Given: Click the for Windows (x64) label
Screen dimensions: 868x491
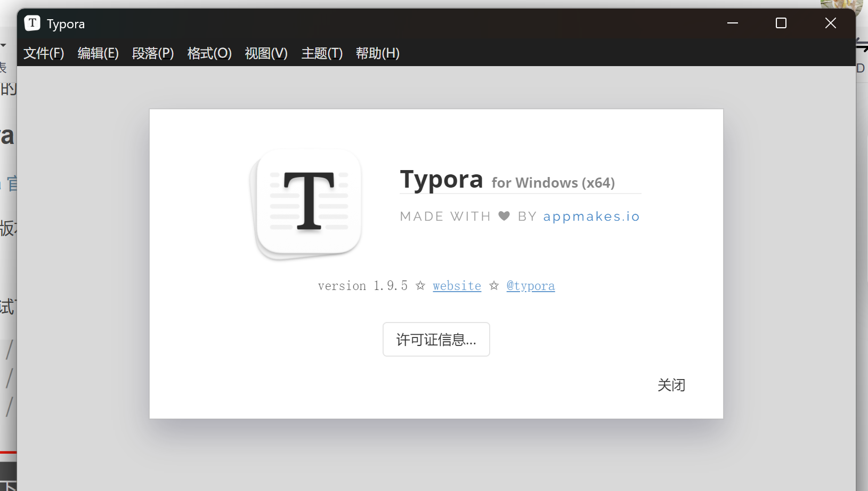Looking at the screenshot, I should (553, 183).
